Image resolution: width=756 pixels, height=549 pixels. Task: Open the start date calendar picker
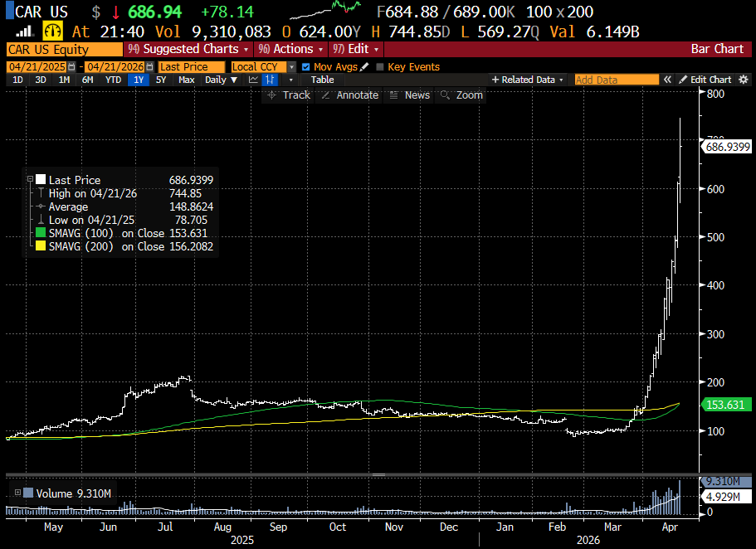[x=71, y=66]
